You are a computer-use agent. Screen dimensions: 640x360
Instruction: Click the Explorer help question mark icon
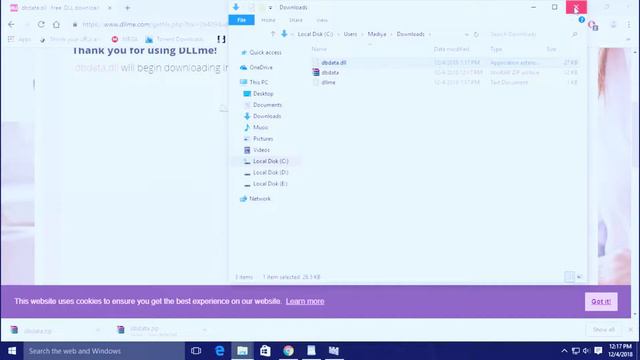coord(582,20)
